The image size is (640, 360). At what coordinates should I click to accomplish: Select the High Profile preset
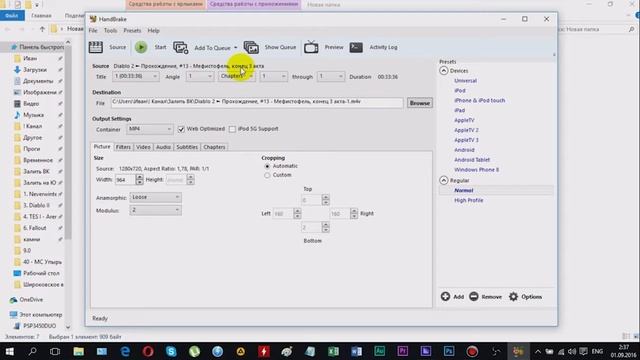pyautogui.click(x=469, y=200)
